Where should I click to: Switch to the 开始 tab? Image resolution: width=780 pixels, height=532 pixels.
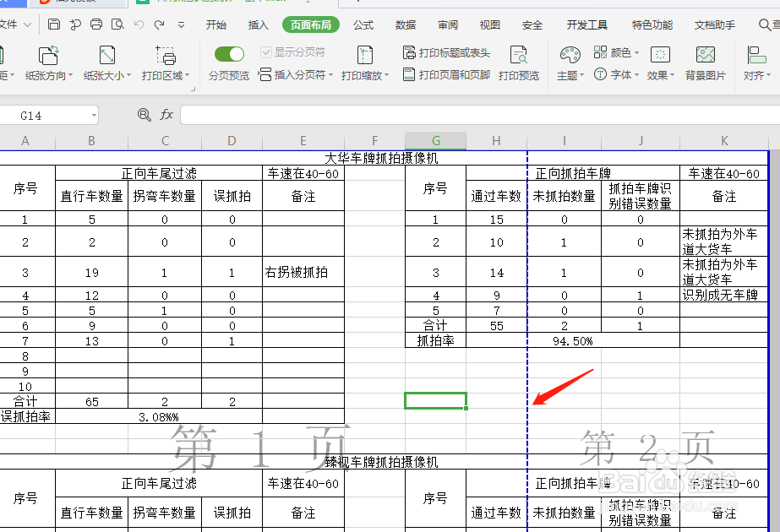tap(215, 24)
